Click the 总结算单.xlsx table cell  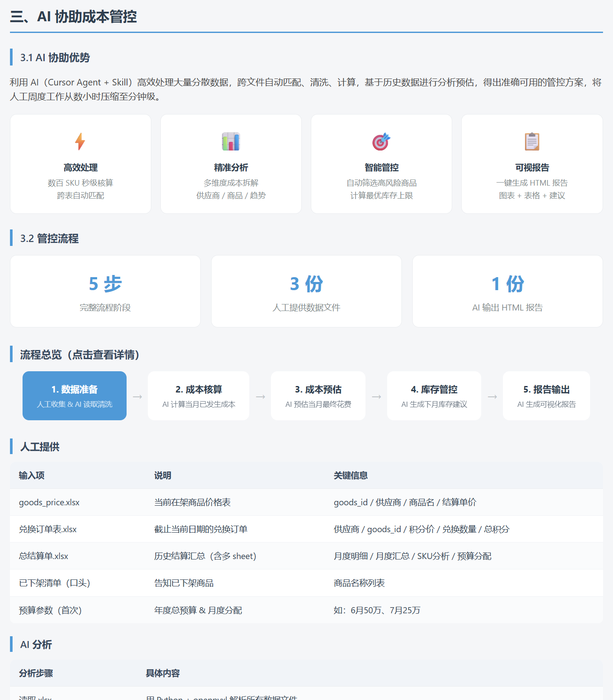[43, 556]
